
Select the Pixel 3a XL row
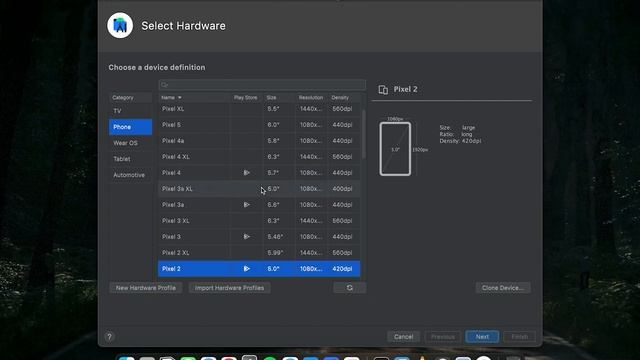click(259, 189)
